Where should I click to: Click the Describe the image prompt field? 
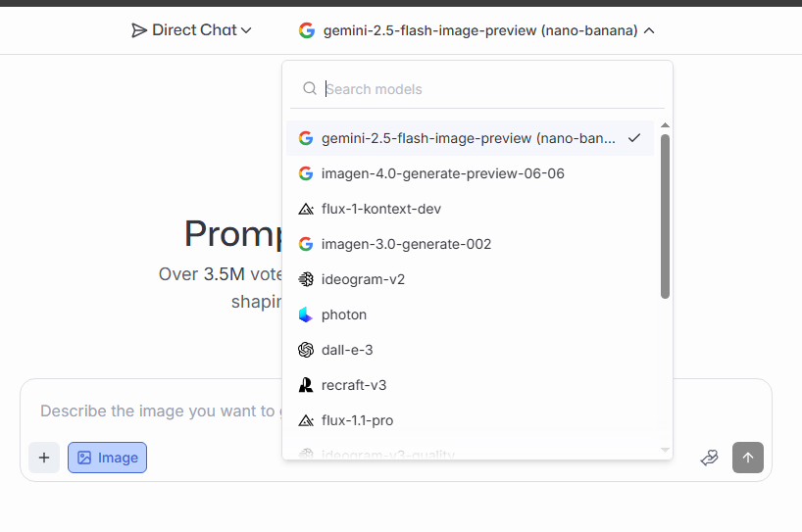pyautogui.click(x=159, y=411)
